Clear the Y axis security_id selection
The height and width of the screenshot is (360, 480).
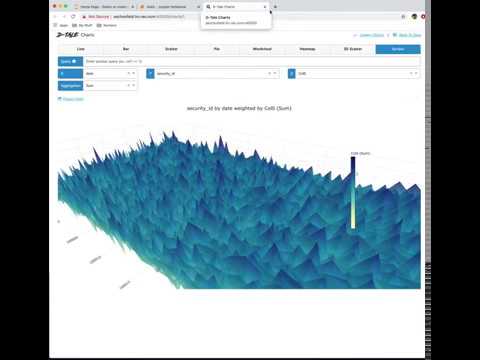270,73
